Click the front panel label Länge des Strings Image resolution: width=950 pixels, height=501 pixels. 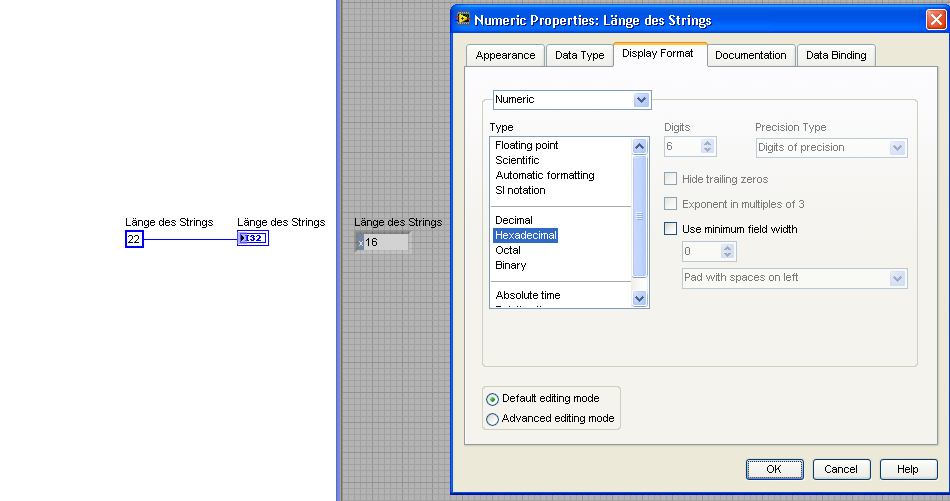(398, 222)
